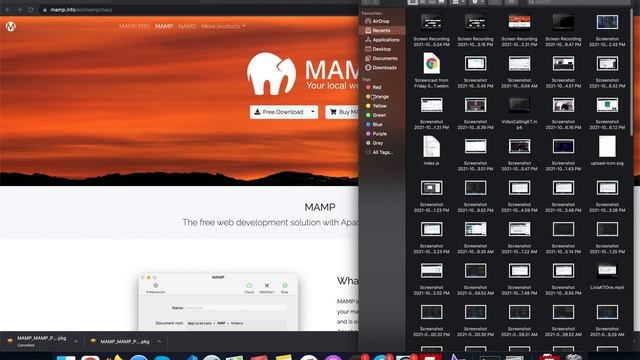Select the Blue tag

point(376,124)
